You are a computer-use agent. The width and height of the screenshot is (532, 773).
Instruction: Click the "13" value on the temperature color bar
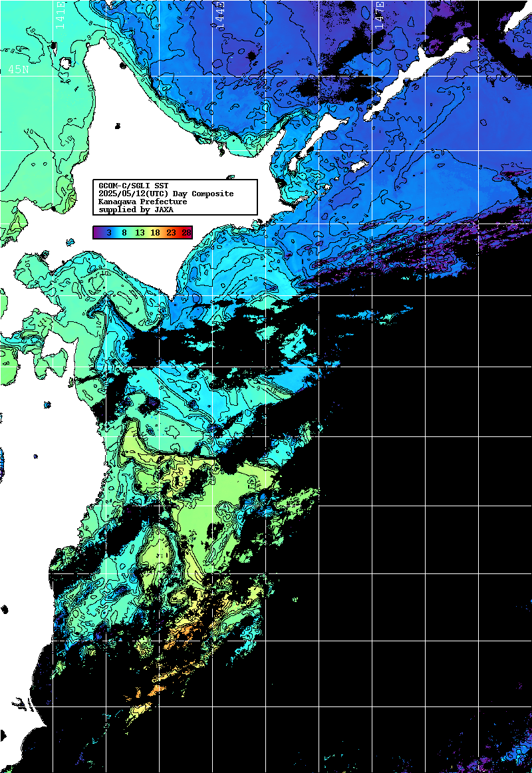tap(140, 233)
